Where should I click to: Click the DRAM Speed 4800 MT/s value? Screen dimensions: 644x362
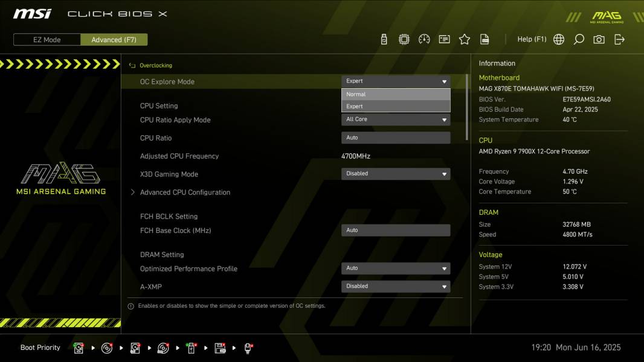click(x=578, y=235)
